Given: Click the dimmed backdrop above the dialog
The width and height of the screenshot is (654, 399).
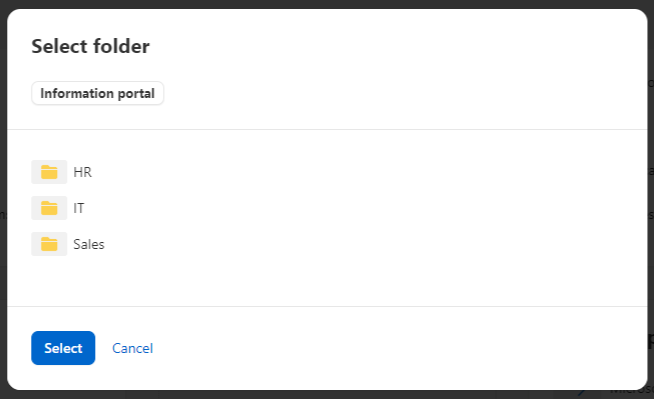Looking at the screenshot, I should pyautogui.click(x=327, y=4).
